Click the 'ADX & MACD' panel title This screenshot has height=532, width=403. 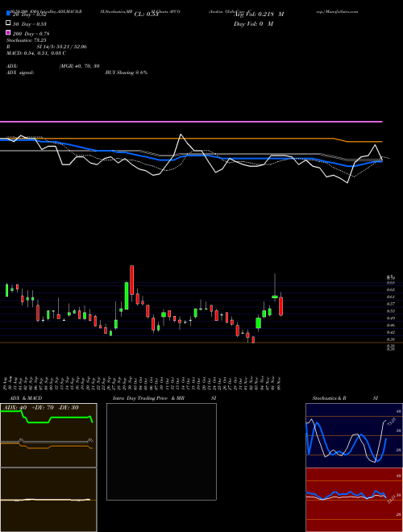tap(26, 398)
